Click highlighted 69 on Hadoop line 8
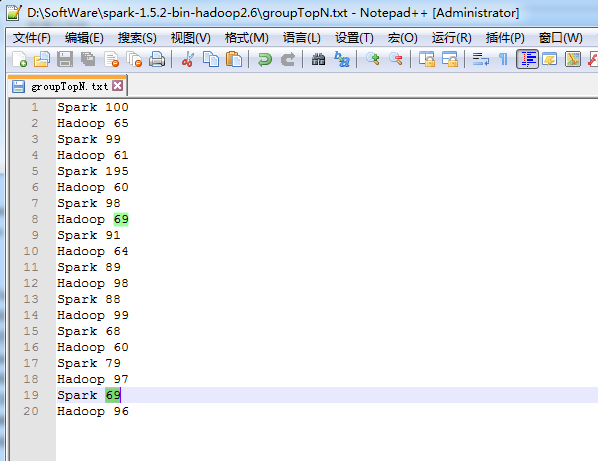 (x=121, y=219)
